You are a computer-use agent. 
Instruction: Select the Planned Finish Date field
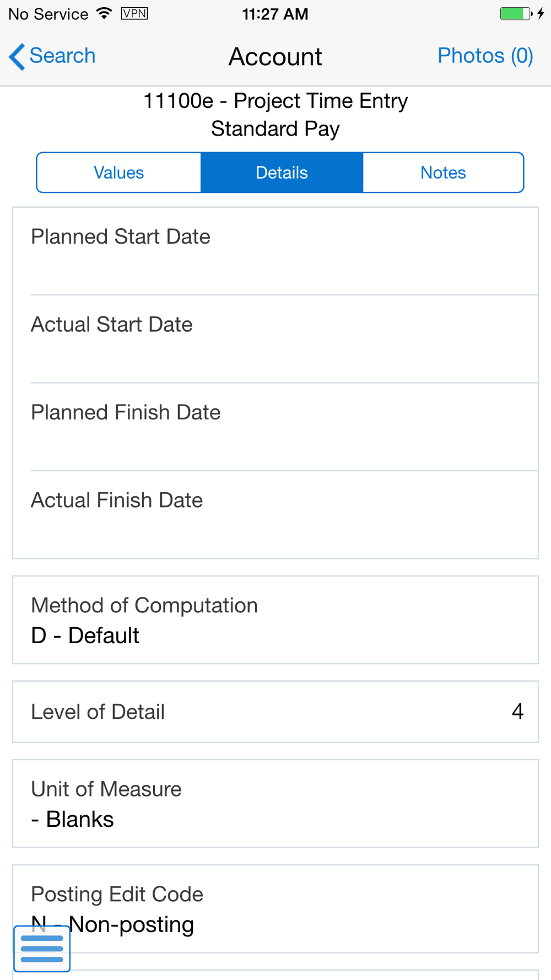click(x=275, y=427)
